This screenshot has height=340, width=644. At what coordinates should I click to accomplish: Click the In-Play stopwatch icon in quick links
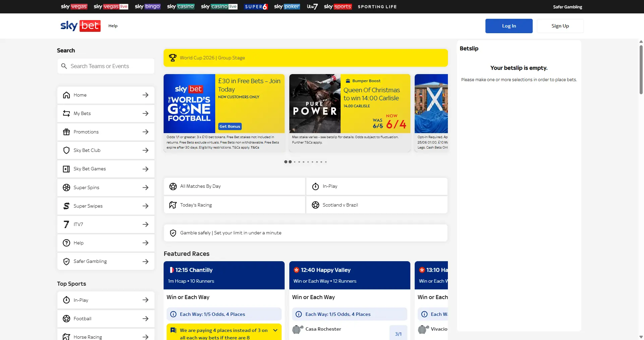pyautogui.click(x=315, y=186)
